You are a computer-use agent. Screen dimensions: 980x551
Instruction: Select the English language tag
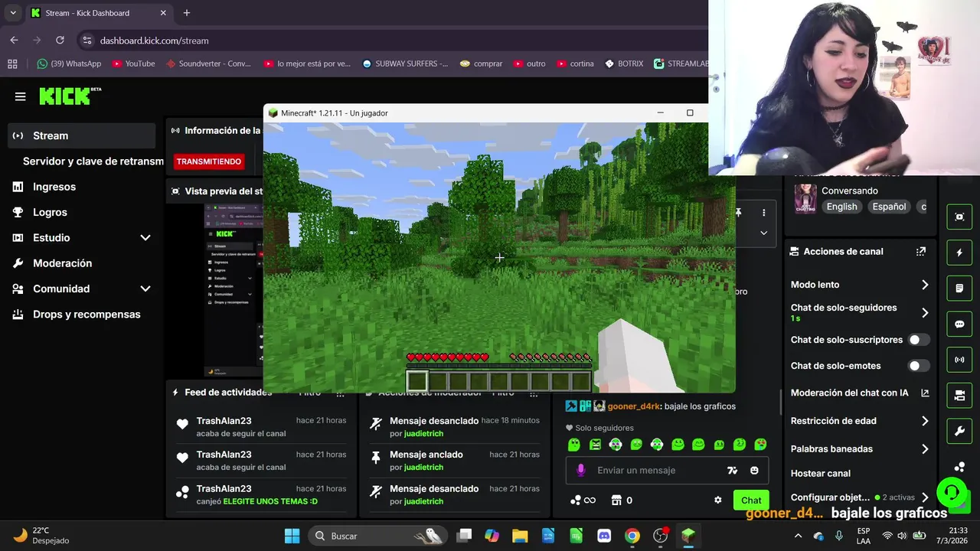click(x=842, y=207)
